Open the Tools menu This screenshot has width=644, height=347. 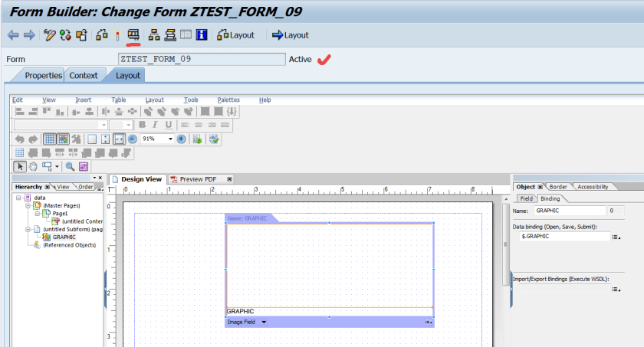[x=191, y=100]
